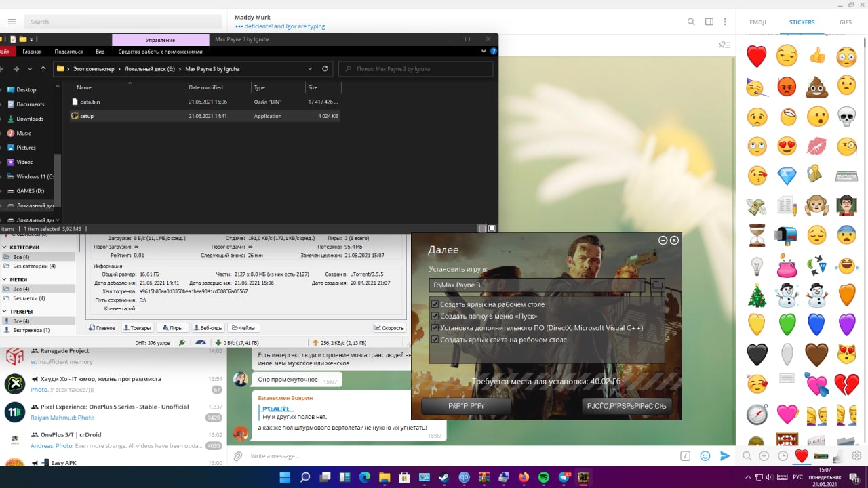Switch to the GIFS tab
The image size is (868, 488).
[x=846, y=22]
